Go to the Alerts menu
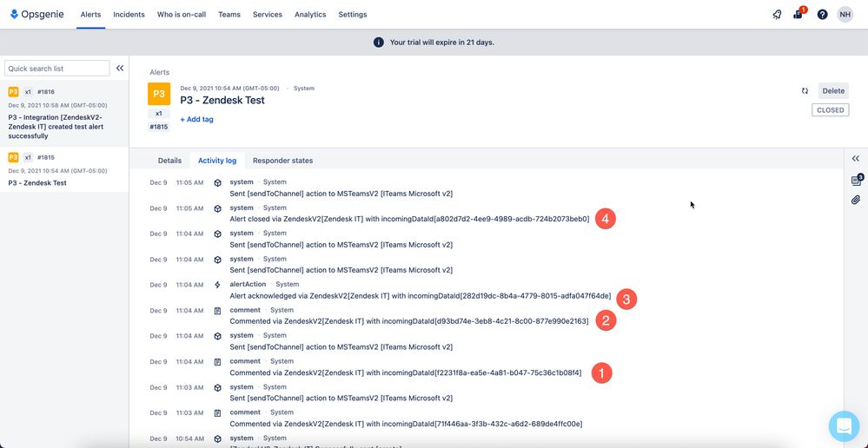Viewport: 868px width, 448px height. pos(90,15)
